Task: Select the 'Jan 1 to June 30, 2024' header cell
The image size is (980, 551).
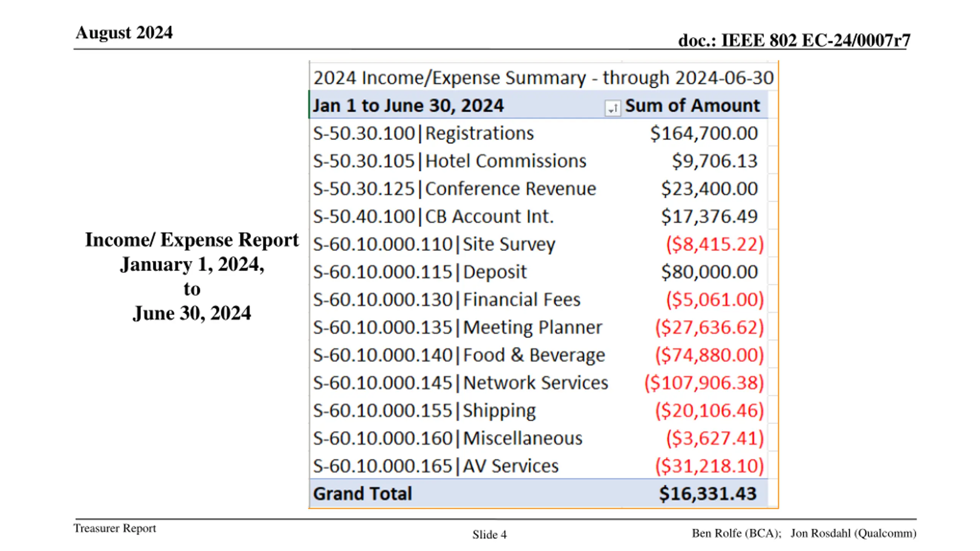Action: [x=408, y=106]
